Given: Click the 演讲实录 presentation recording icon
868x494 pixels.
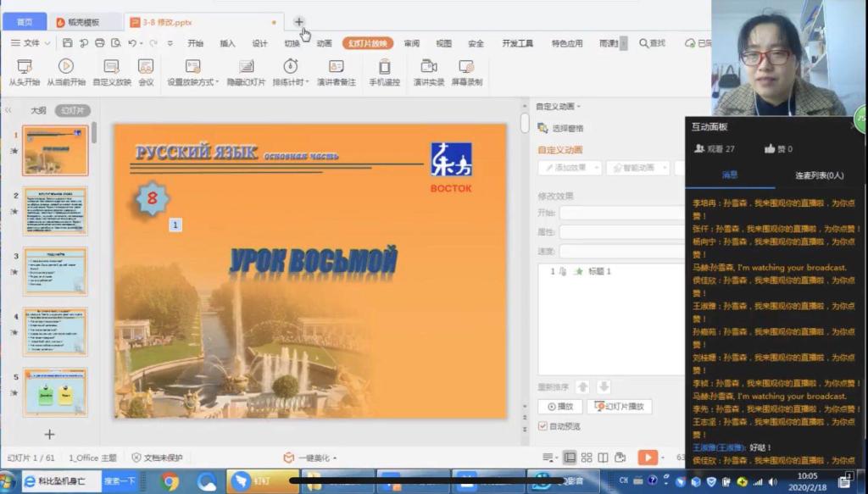Looking at the screenshot, I should (x=429, y=67).
